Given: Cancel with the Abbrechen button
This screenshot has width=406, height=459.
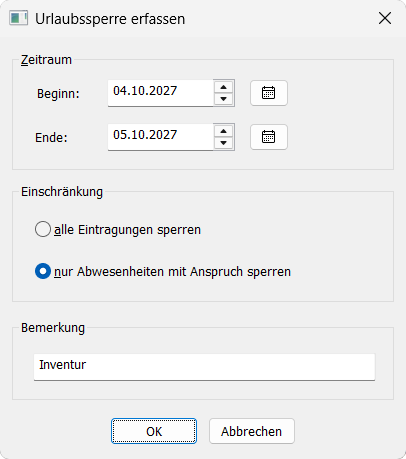Looking at the screenshot, I should tap(252, 431).
